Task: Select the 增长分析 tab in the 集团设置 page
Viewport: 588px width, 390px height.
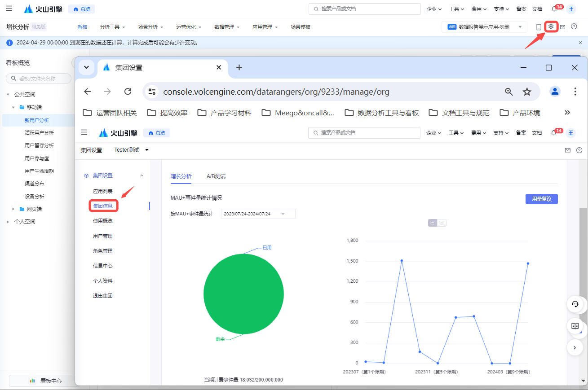Action: pyautogui.click(x=181, y=176)
